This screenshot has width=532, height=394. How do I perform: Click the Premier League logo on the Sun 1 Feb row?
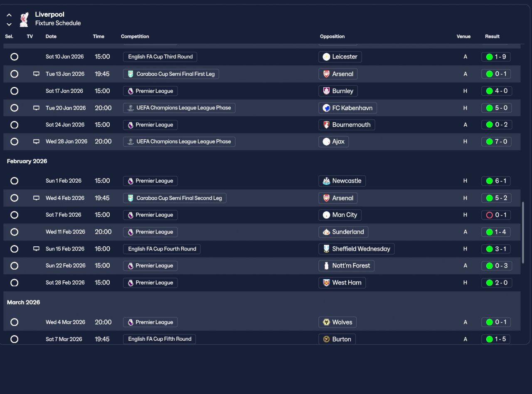pyautogui.click(x=131, y=181)
